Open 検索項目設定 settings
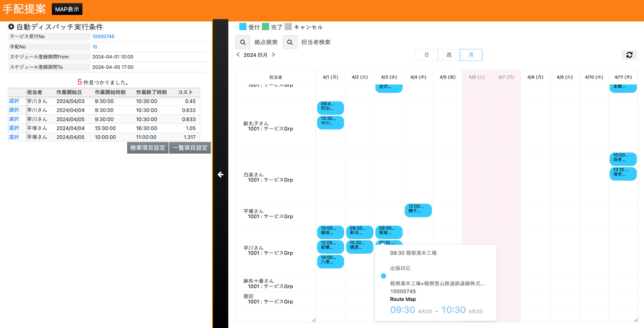The width and height of the screenshot is (644, 328). click(147, 148)
